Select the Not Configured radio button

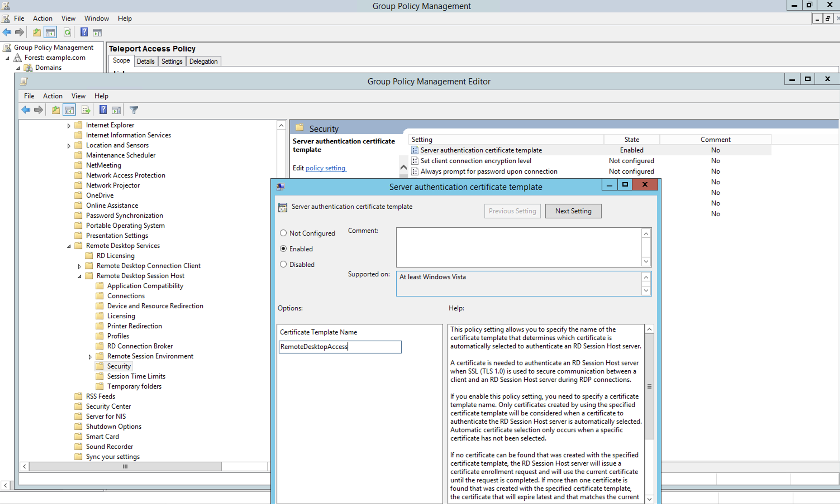click(283, 233)
